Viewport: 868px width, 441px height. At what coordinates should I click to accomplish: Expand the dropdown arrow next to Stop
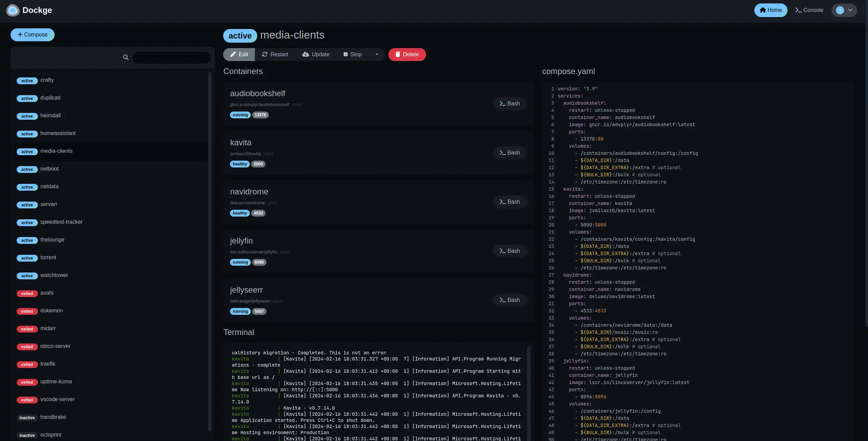(377, 55)
